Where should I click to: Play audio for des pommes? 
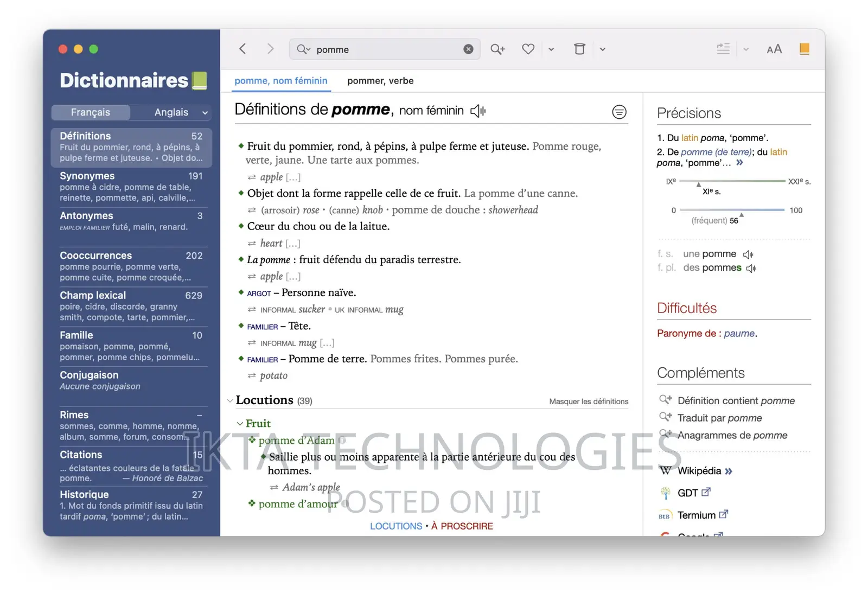click(751, 268)
